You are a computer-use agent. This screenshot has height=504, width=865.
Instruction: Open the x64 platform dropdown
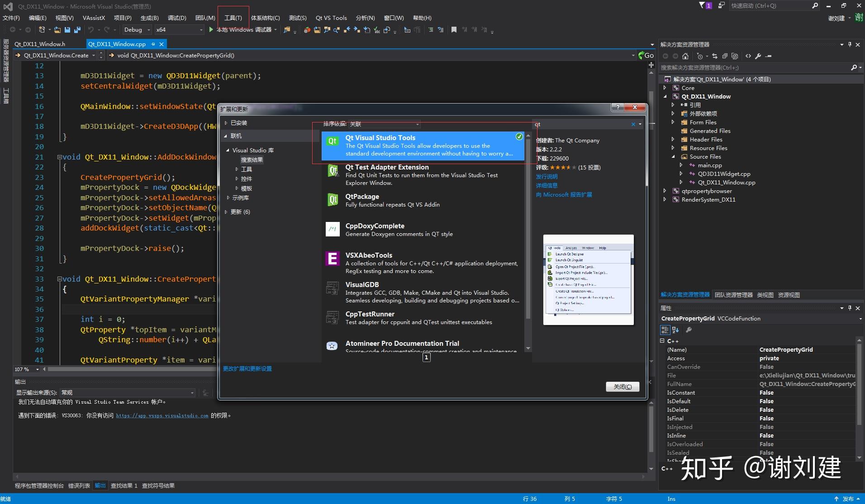pyautogui.click(x=201, y=29)
